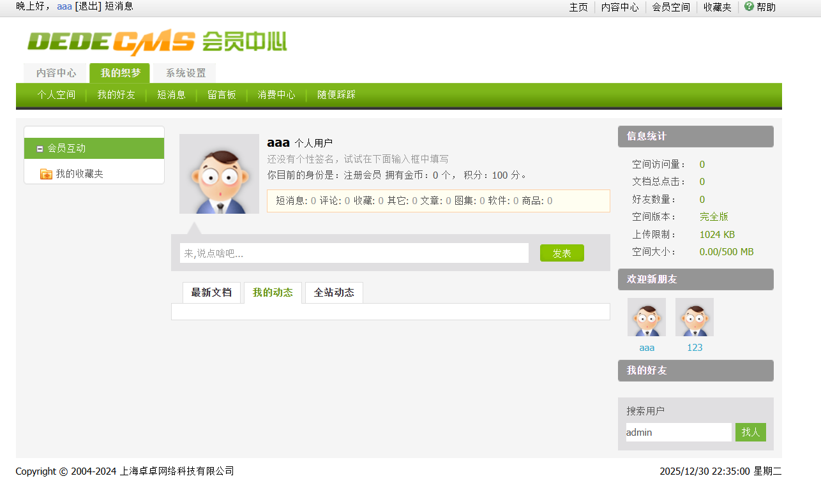Click the 退出 logout link
The width and height of the screenshot is (821, 504).
88,6
